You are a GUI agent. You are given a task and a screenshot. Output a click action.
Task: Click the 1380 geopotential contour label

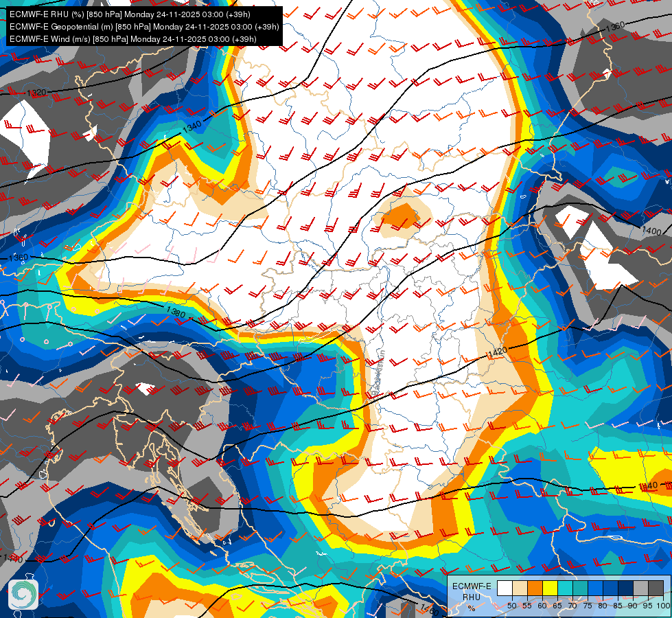tap(176, 312)
